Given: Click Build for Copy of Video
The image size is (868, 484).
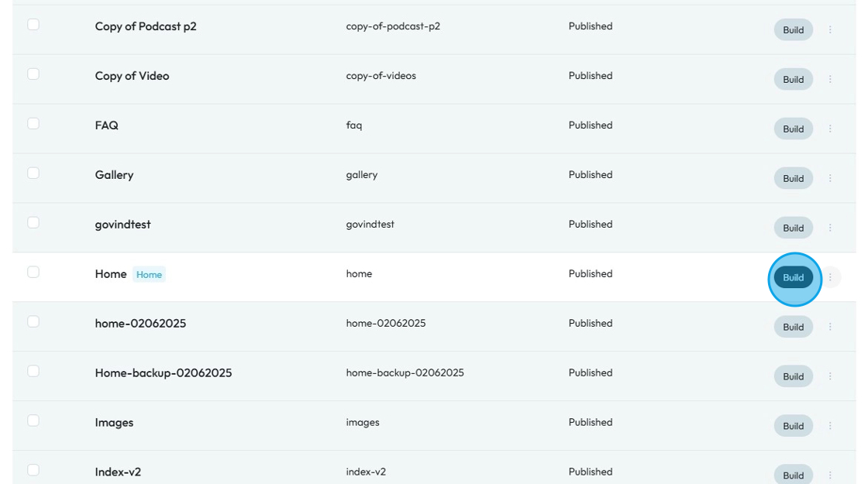Looking at the screenshot, I should pyautogui.click(x=793, y=79).
